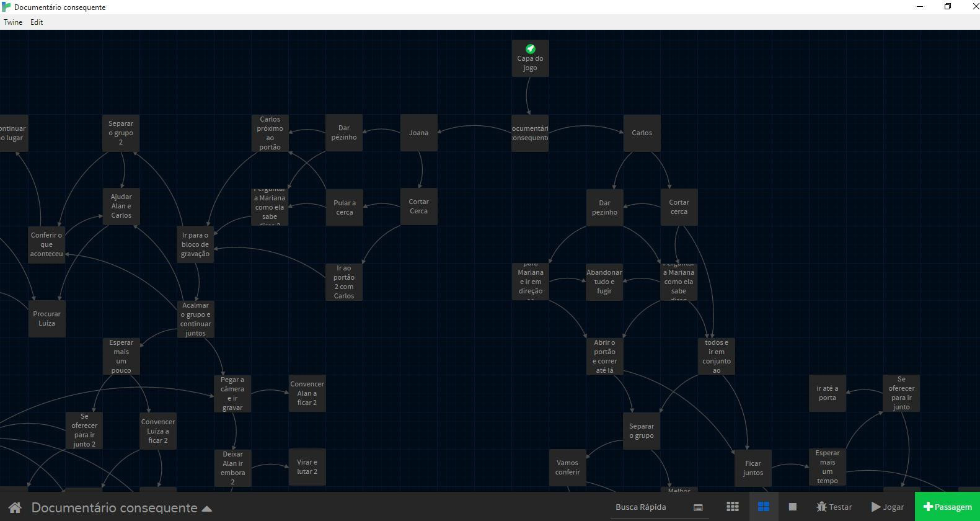Click the green rocket start icon

(x=530, y=48)
